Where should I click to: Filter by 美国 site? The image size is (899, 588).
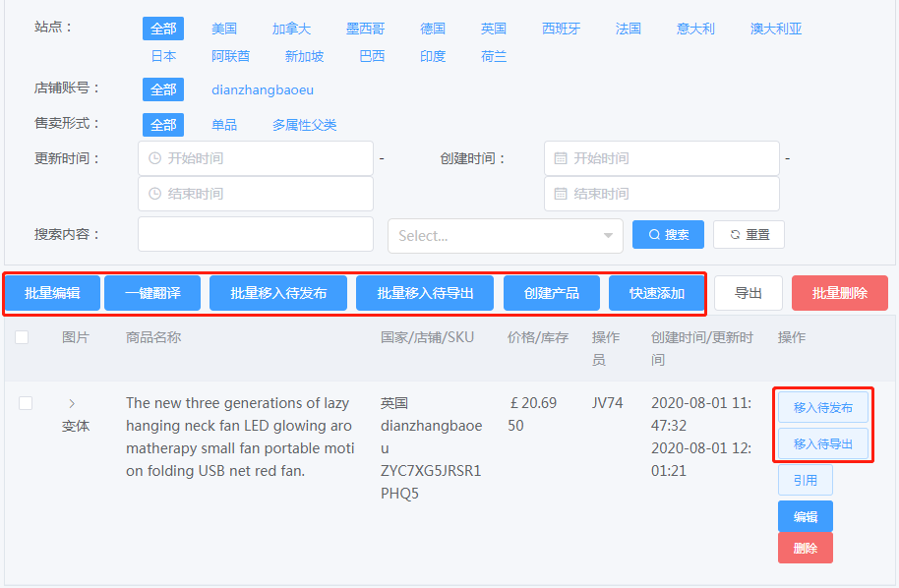pos(224,29)
